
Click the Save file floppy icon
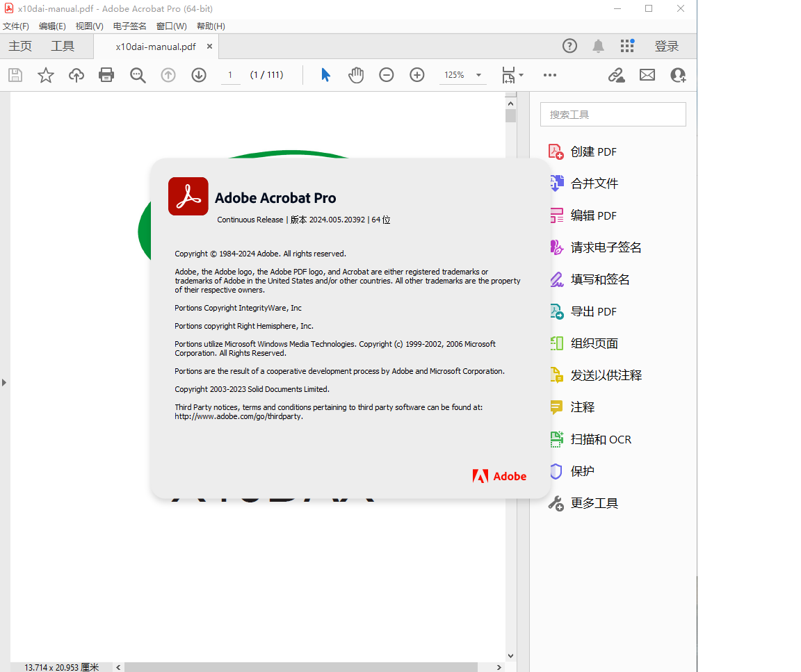[x=15, y=75]
